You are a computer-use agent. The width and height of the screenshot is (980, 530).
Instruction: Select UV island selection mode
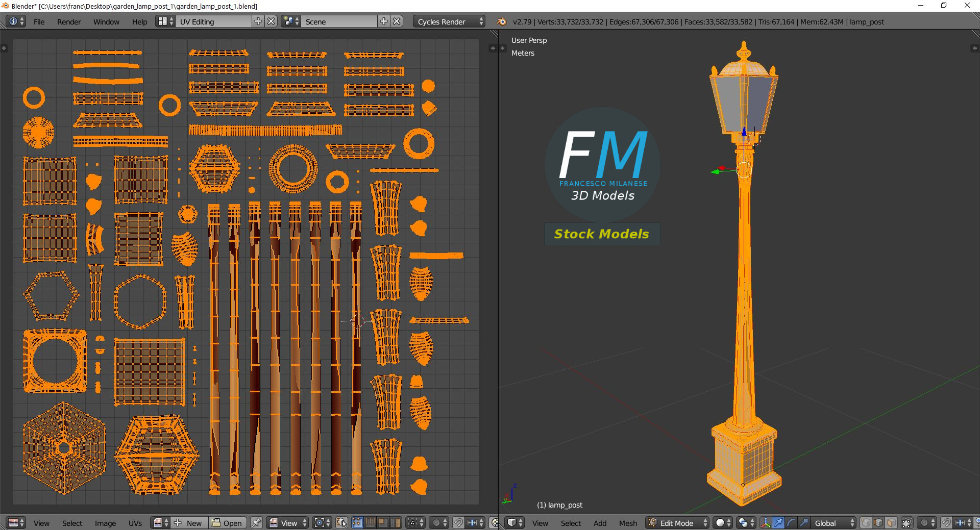(x=395, y=523)
